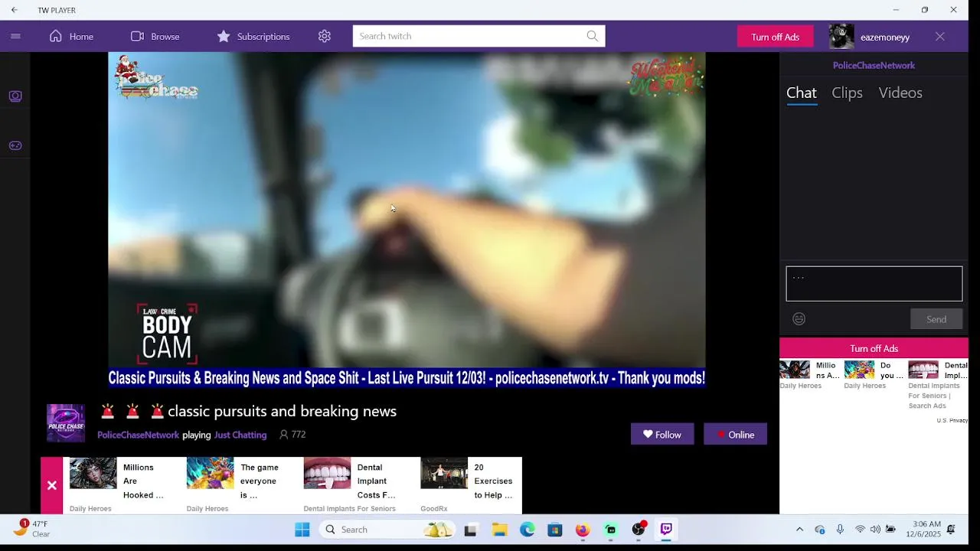The height and width of the screenshot is (551, 980).
Task: Click the taskbar Search box
Action: 387,530
